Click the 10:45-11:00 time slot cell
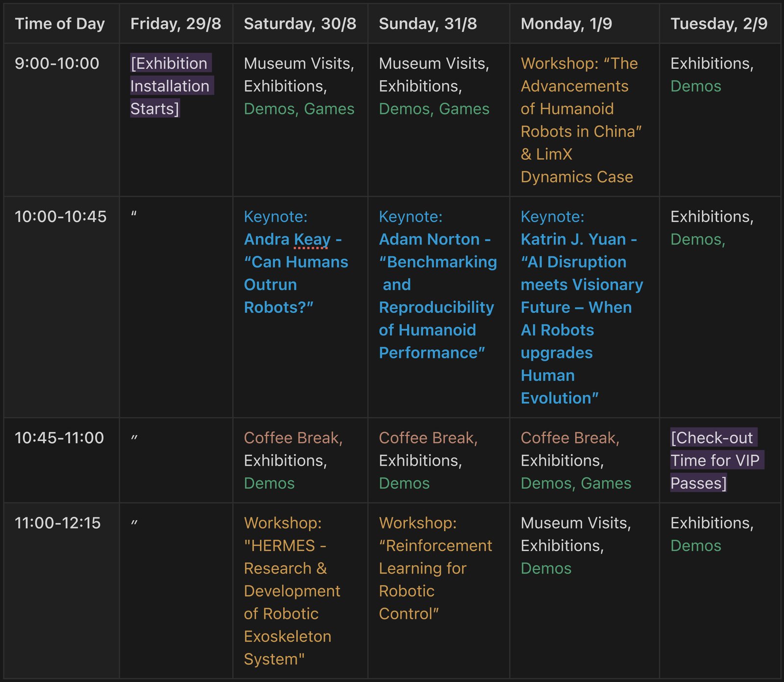 click(x=59, y=438)
